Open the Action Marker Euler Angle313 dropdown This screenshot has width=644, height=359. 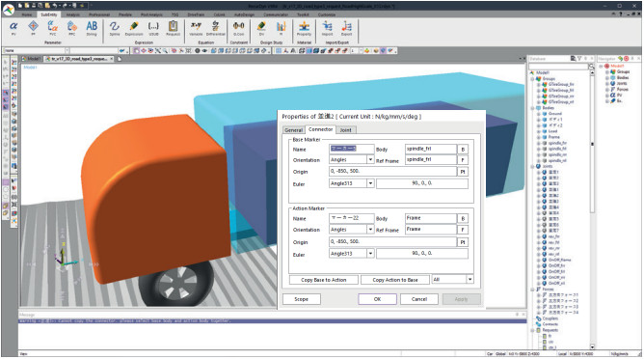[x=370, y=254]
